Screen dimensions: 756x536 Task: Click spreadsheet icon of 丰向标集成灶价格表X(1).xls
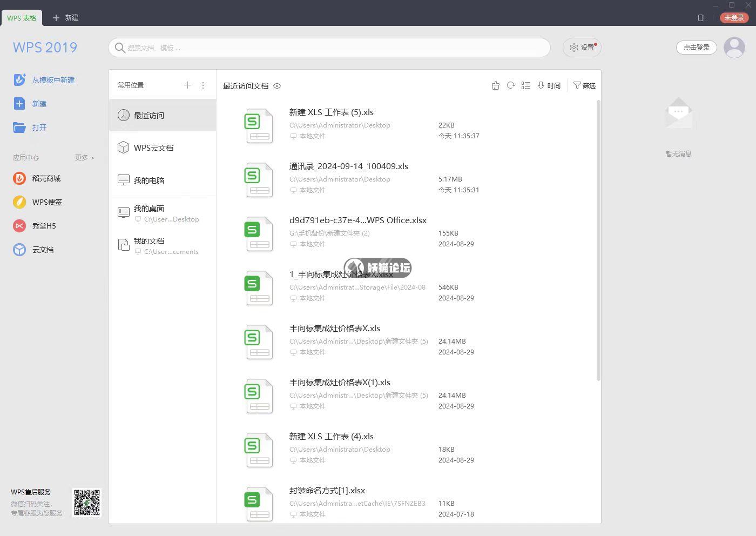coord(259,396)
